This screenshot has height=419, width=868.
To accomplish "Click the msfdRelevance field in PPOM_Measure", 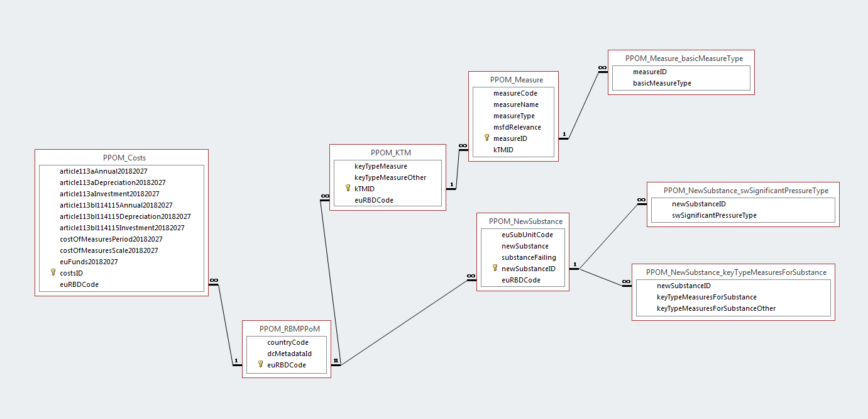I will click(x=517, y=127).
